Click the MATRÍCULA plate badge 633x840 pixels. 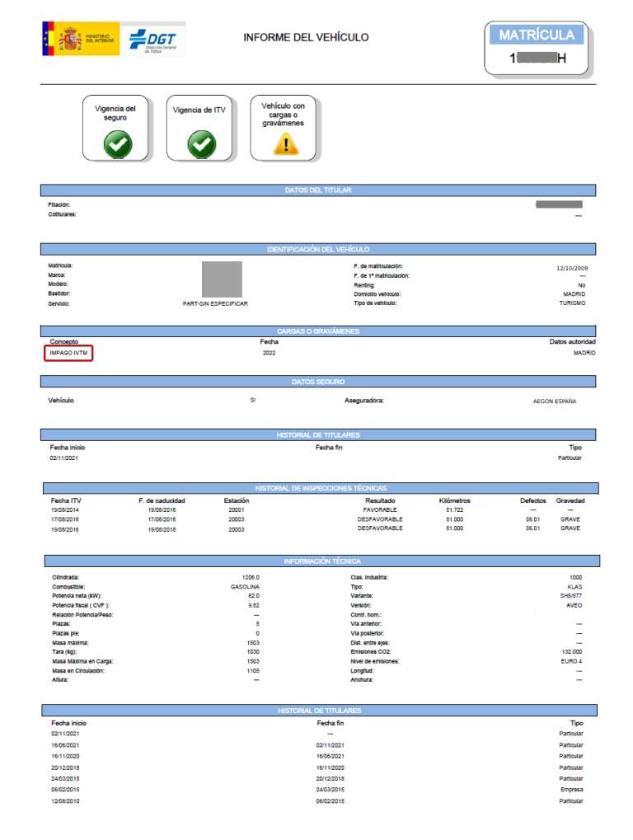click(537, 49)
